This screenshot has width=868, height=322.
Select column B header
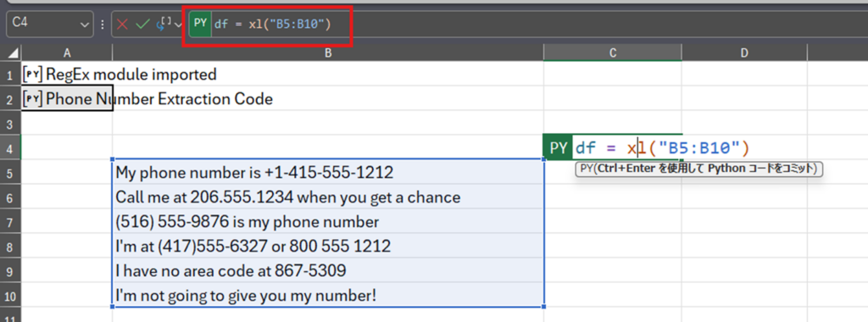coord(328,53)
